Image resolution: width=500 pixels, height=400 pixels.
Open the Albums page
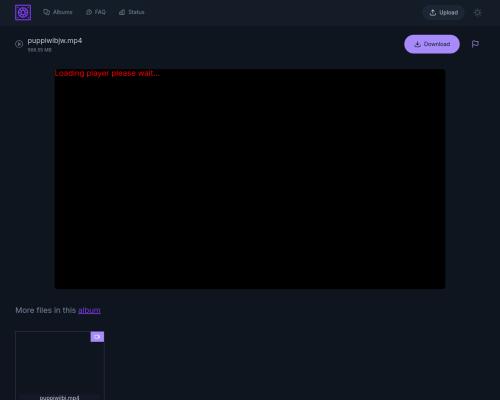[58, 12]
